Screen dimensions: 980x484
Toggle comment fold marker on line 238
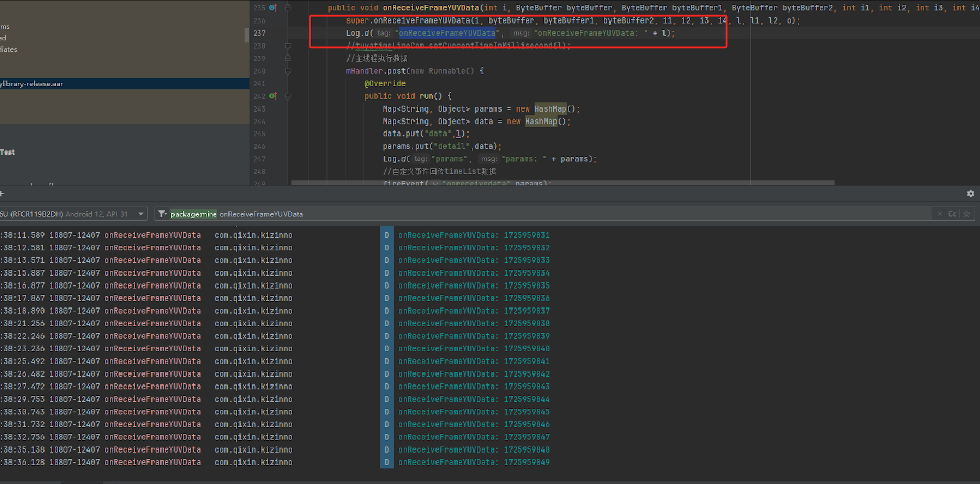coord(288,46)
